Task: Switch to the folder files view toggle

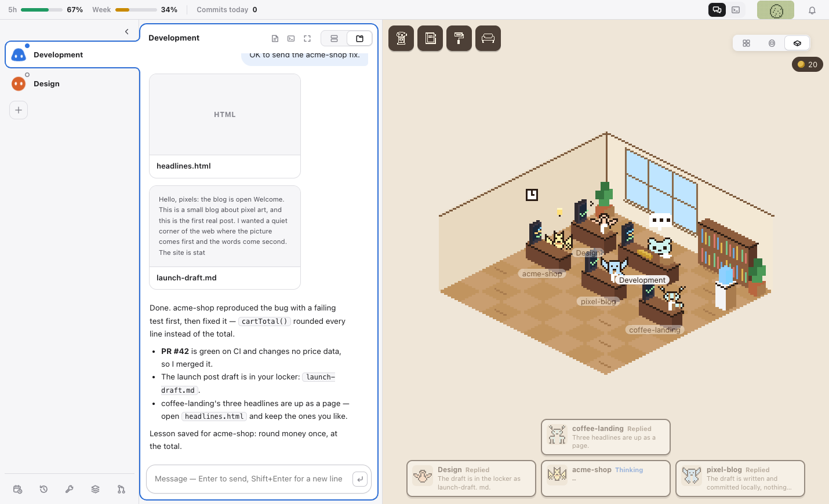Action: point(359,38)
